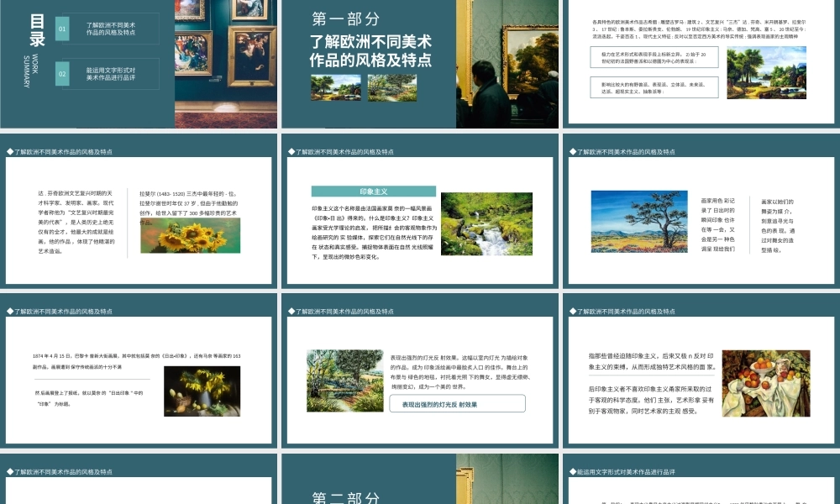Select paragraph beginning 后印象主义者不喜欢

651,400
